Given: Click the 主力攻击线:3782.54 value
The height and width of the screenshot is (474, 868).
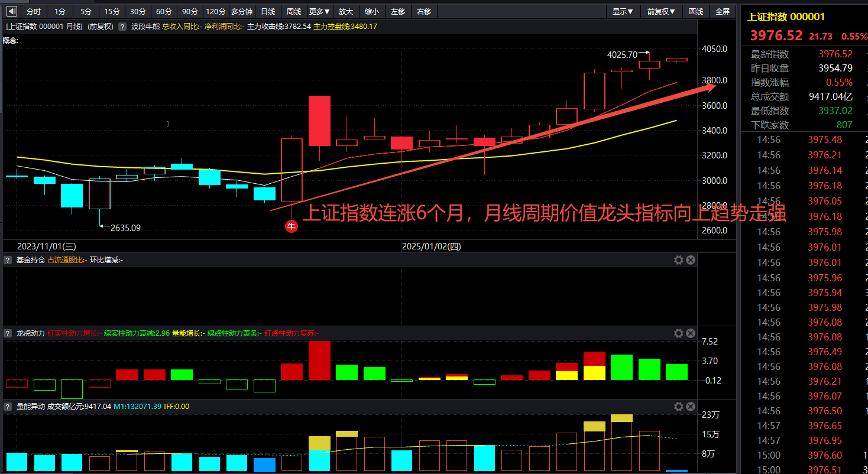Looking at the screenshot, I should [x=278, y=27].
